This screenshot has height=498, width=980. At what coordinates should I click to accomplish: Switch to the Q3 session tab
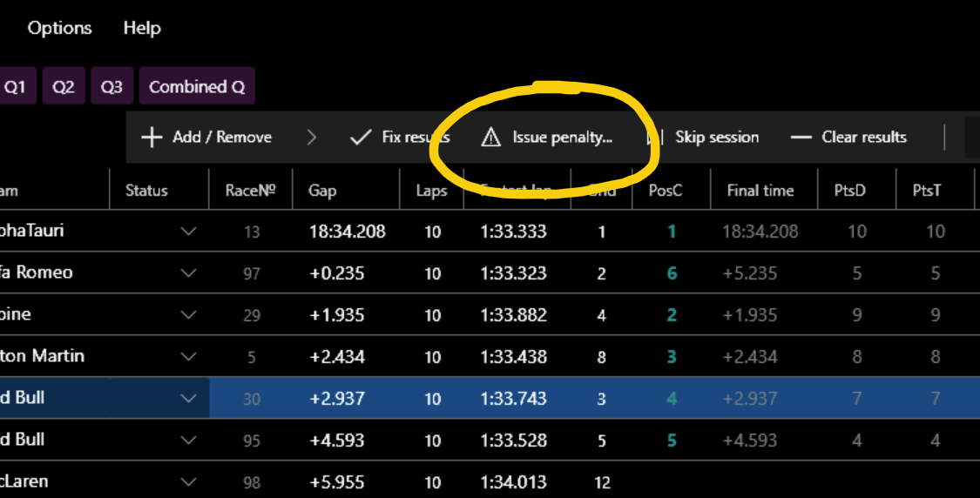point(112,86)
